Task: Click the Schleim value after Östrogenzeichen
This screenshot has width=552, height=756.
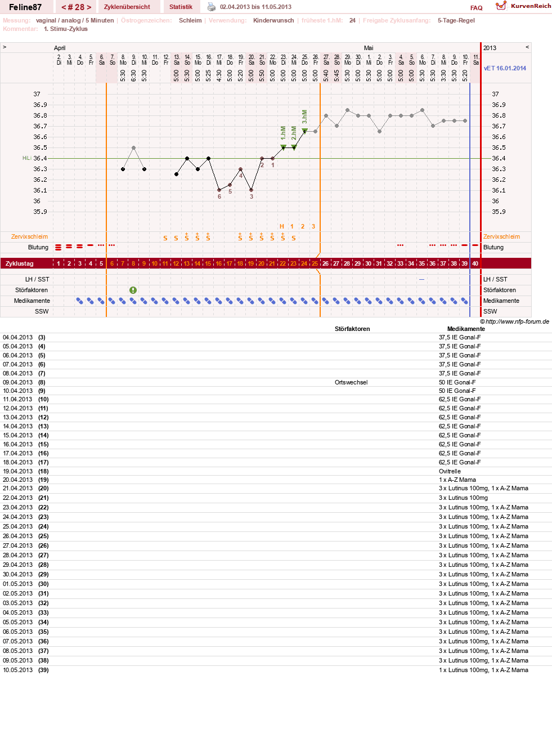Action: (190, 20)
